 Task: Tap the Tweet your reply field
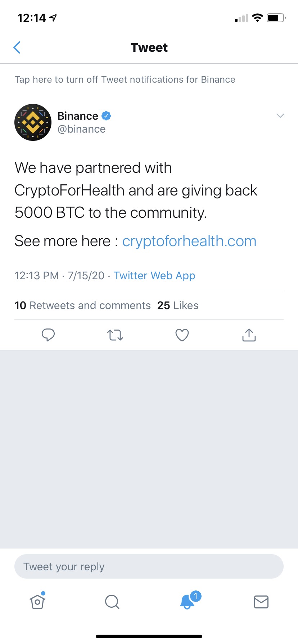tap(149, 566)
